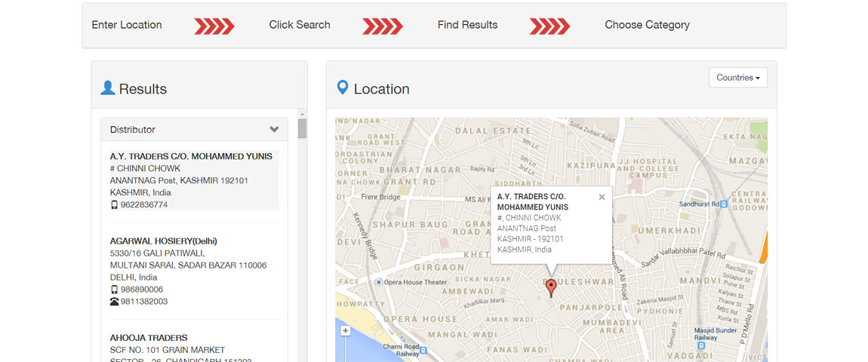
Task: Click the mobile icon beside 986890006
Action: (x=114, y=290)
